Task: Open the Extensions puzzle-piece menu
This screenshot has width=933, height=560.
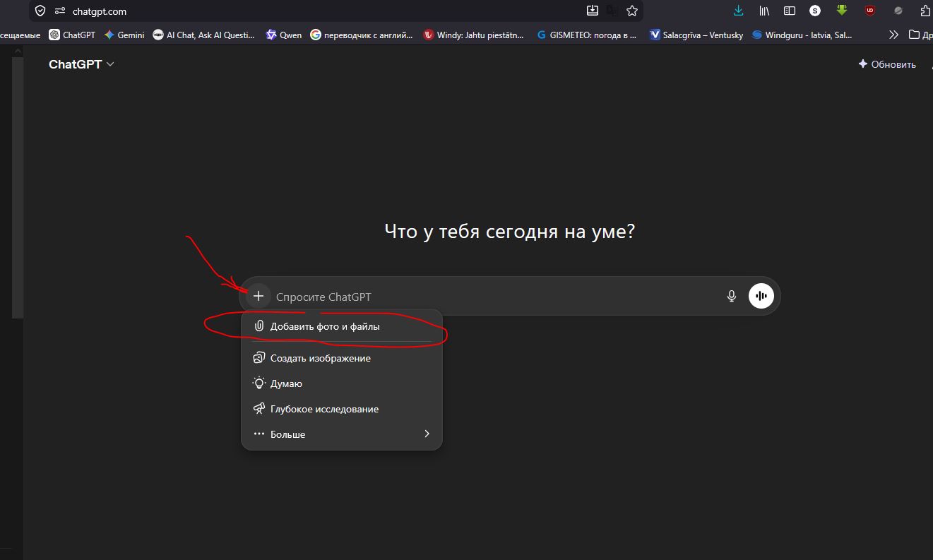Action: [x=926, y=11]
